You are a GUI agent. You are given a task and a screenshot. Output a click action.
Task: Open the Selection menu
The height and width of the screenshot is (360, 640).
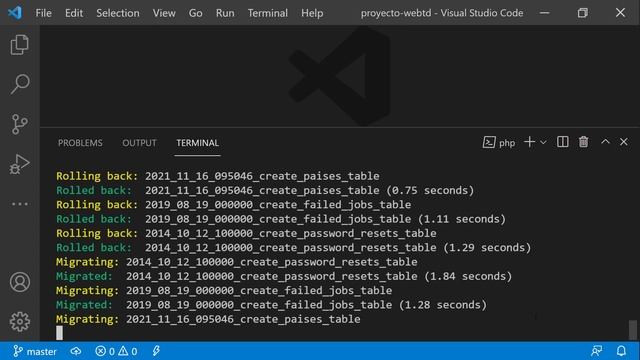pyautogui.click(x=118, y=13)
